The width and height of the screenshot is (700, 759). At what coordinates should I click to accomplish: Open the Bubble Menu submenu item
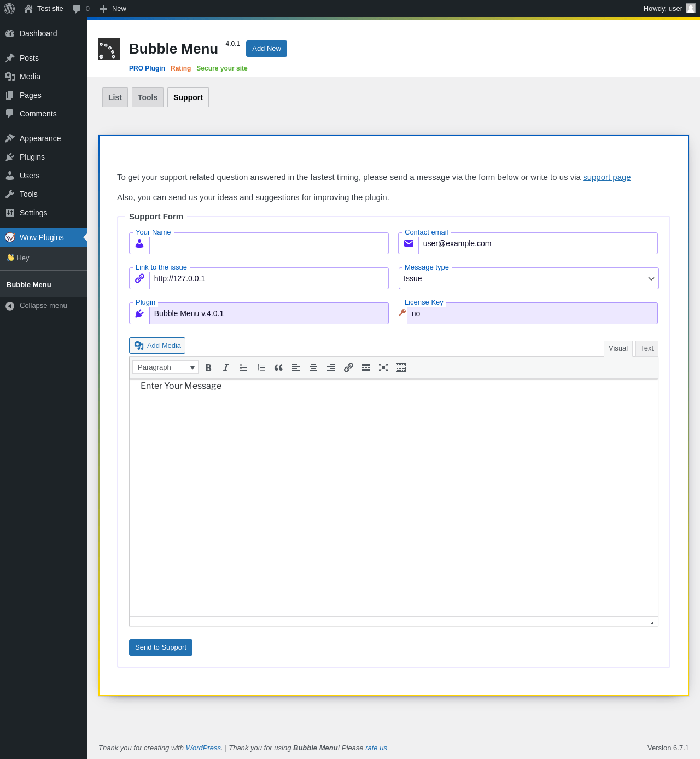coord(44,285)
